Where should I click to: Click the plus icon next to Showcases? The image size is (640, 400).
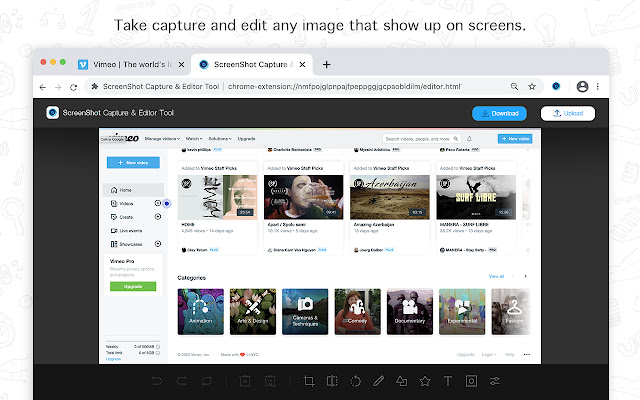158,244
